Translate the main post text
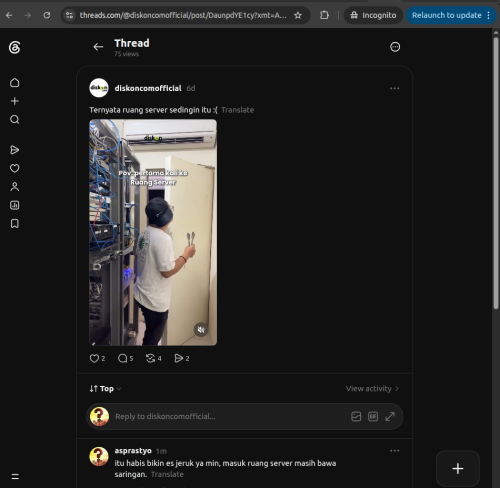 tap(238, 110)
